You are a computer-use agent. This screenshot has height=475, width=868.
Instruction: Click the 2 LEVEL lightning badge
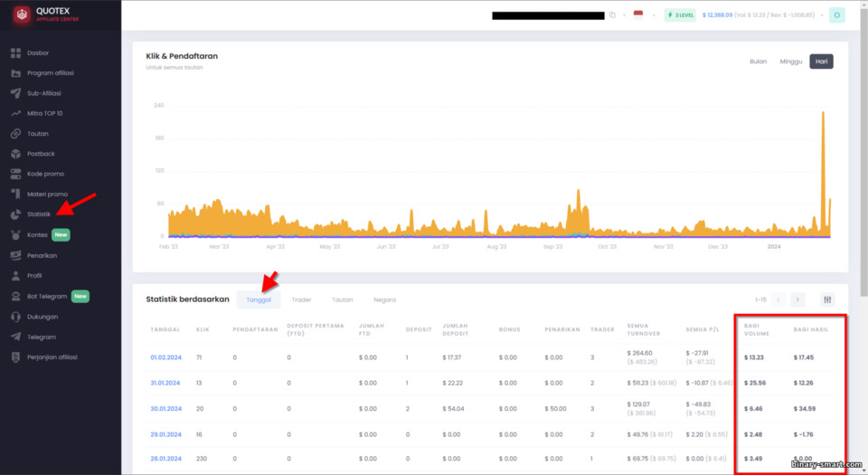[680, 15]
